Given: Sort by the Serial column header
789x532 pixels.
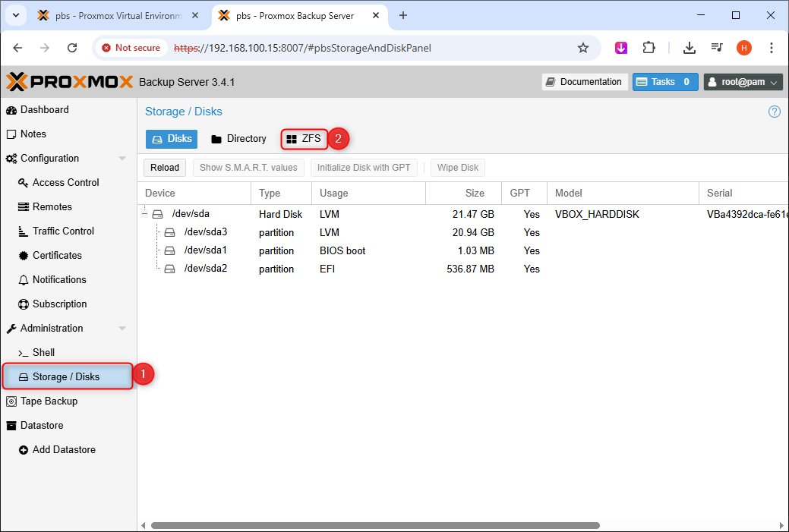Looking at the screenshot, I should pos(744,193).
